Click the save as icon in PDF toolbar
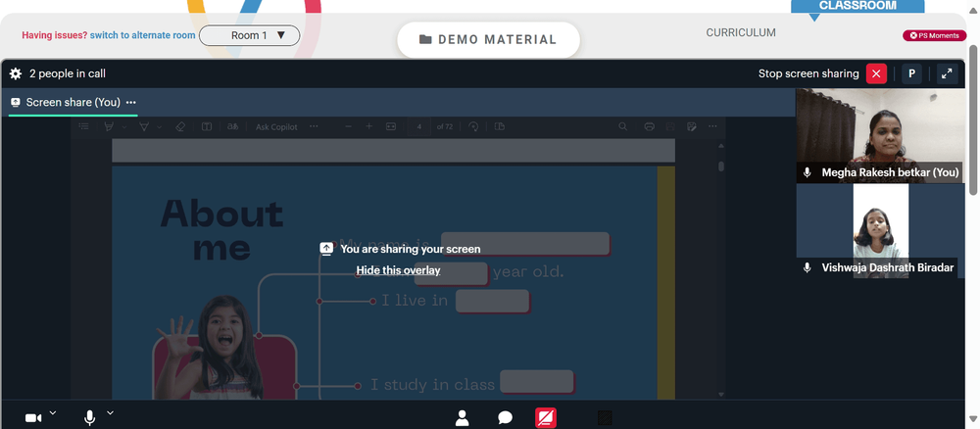The height and width of the screenshot is (429, 980). click(x=691, y=126)
